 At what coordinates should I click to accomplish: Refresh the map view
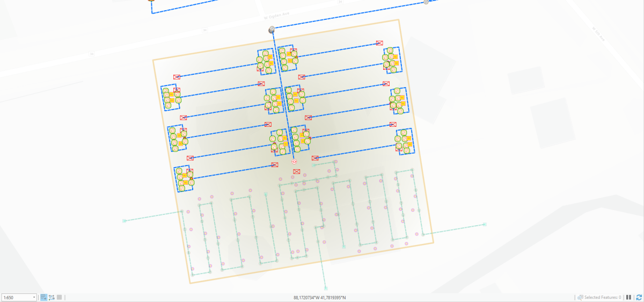[638, 297]
